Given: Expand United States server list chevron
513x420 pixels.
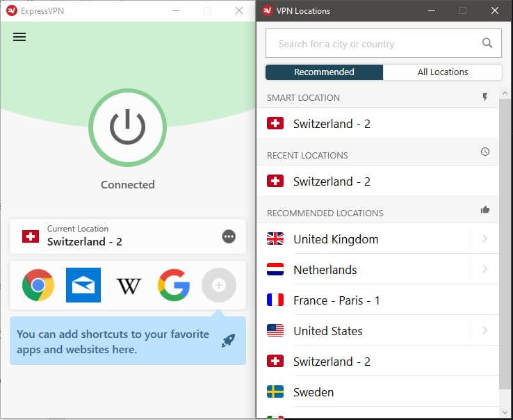Looking at the screenshot, I should tap(485, 330).
